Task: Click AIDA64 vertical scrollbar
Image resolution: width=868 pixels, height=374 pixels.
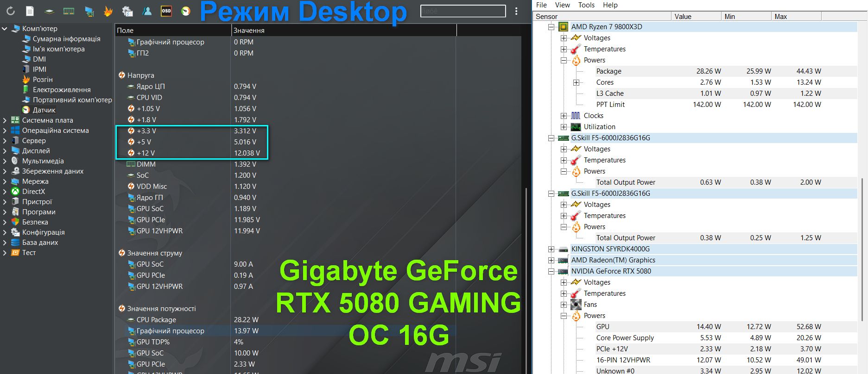Action: (x=526, y=278)
